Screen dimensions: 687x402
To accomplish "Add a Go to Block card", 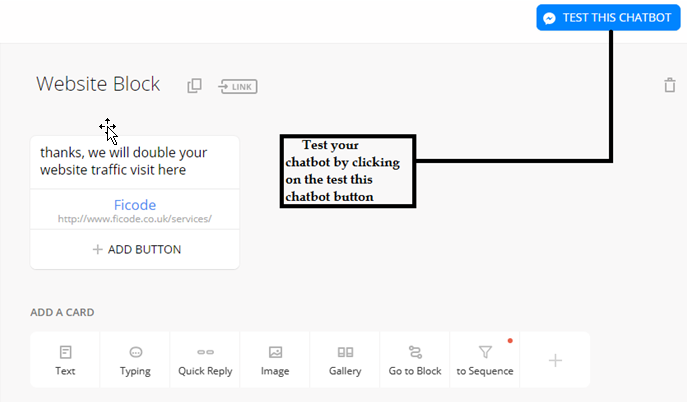I will (x=415, y=360).
